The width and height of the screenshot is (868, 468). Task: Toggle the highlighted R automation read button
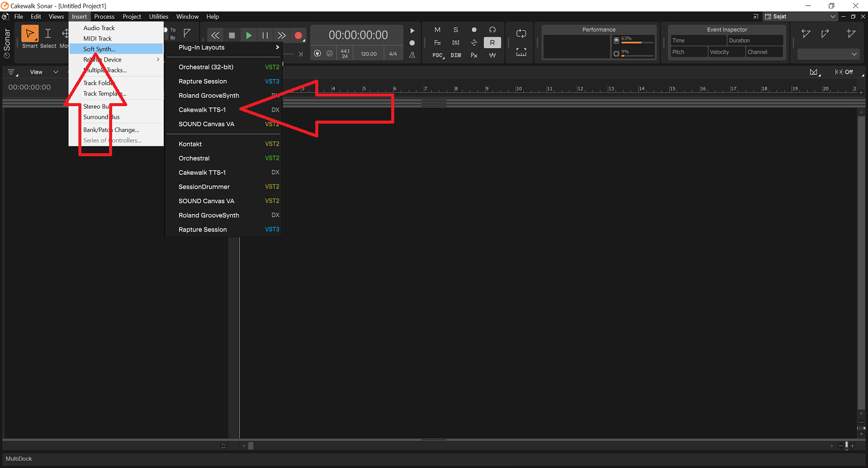[x=492, y=43]
